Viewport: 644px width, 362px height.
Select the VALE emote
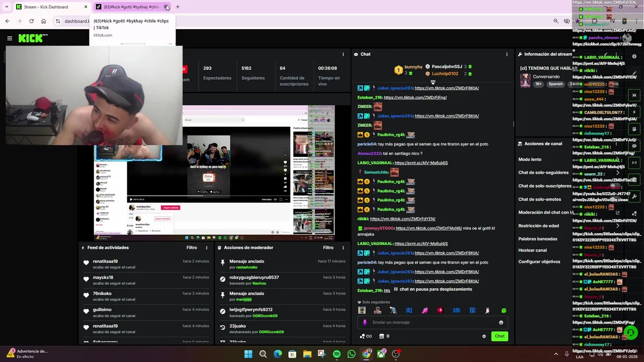409,310
